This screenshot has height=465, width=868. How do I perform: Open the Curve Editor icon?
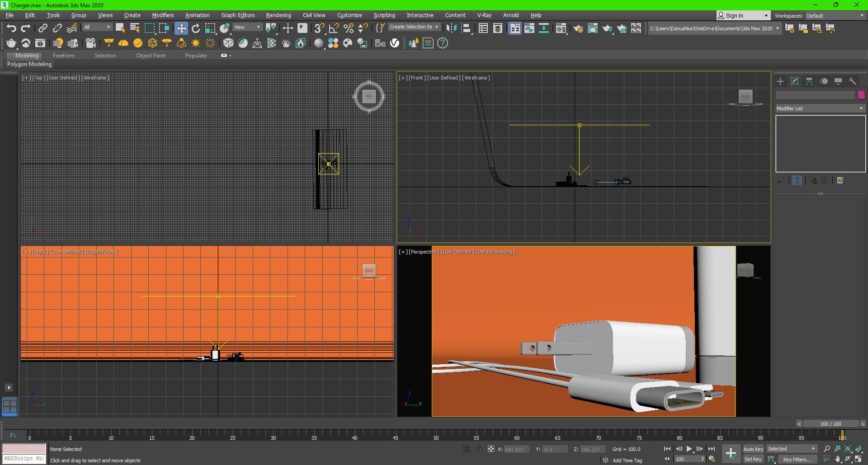coord(529,28)
